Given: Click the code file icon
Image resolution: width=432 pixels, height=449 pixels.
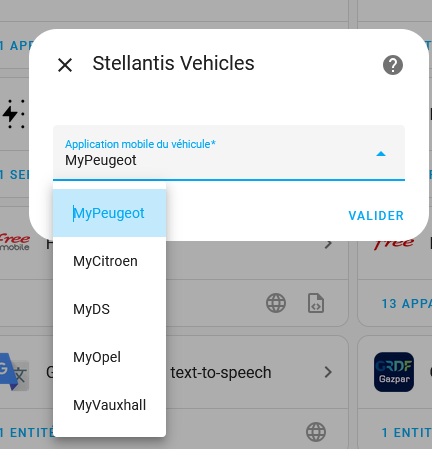Looking at the screenshot, I should [316, 303].
